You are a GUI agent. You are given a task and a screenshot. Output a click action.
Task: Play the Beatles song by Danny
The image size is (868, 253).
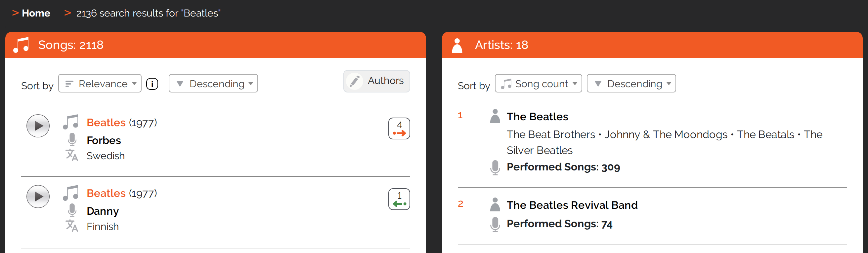tap(38, 197)
